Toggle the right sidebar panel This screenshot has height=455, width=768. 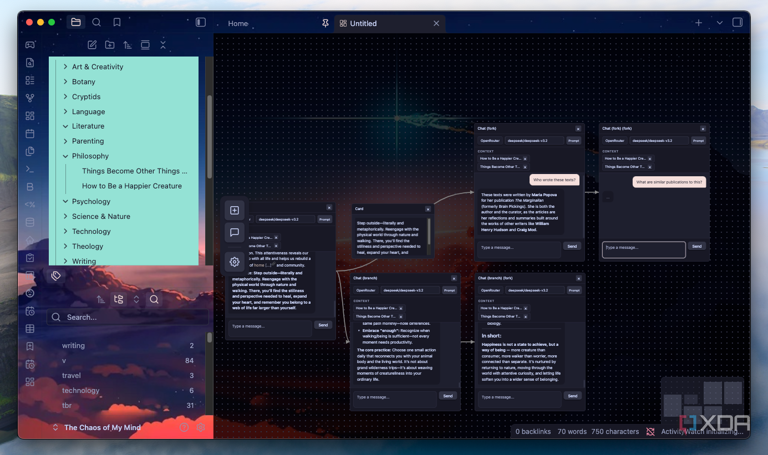(x=737, y=23)
